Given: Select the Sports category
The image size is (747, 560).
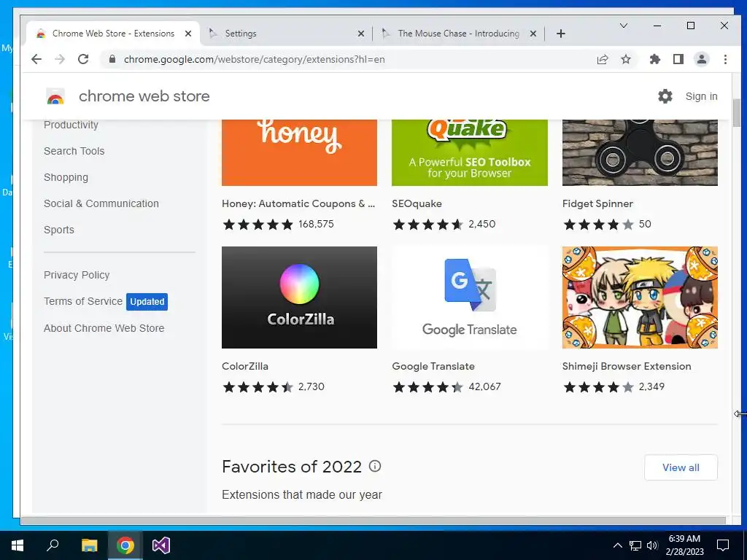Looking at the screenshot, I should coord(59,230).
